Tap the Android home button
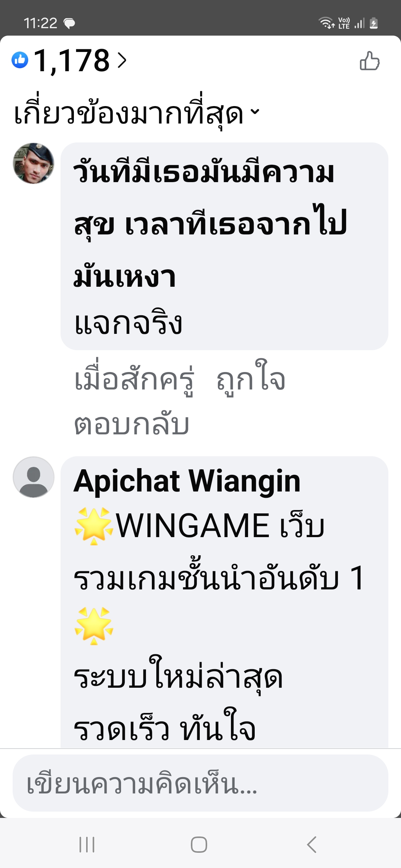The image size is (401, 868). [x=199, y=845]
